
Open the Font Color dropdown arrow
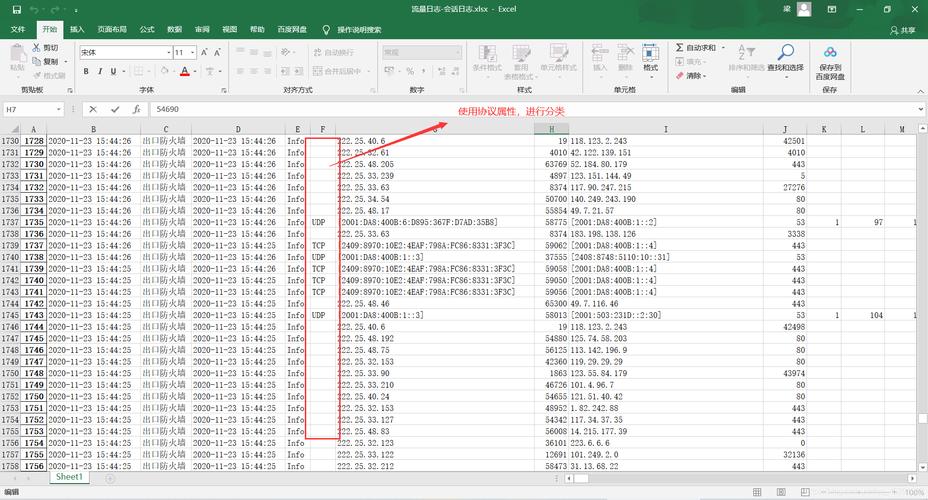(195, 72)
